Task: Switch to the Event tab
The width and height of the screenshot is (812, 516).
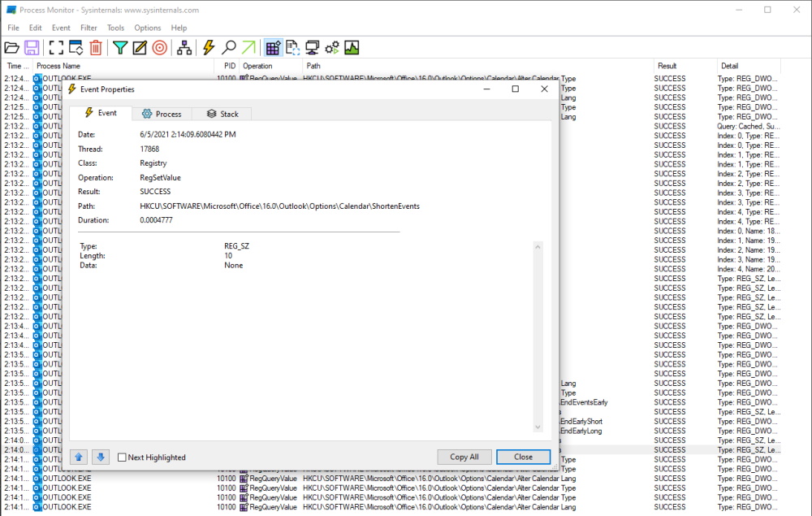Action: coord(101,113)
